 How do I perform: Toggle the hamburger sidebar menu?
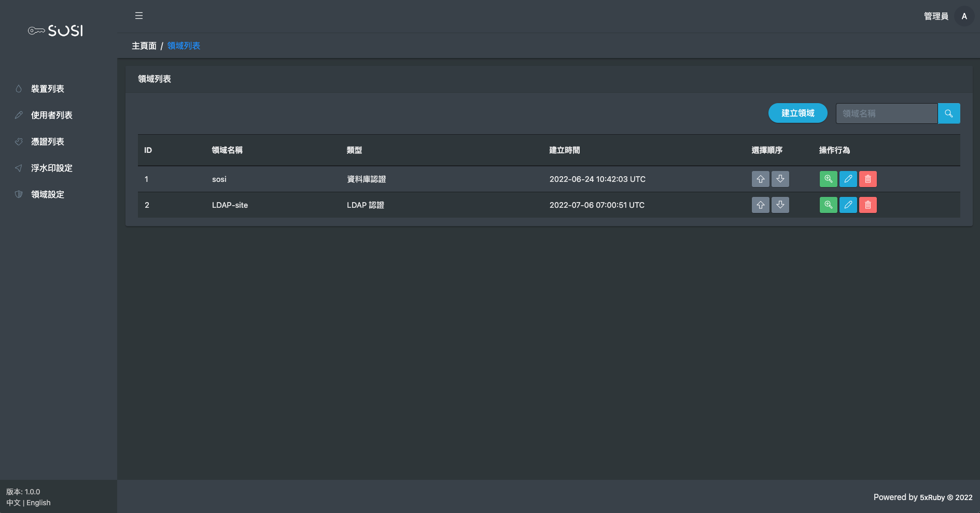pyautogui.click(x=139, y=16)
